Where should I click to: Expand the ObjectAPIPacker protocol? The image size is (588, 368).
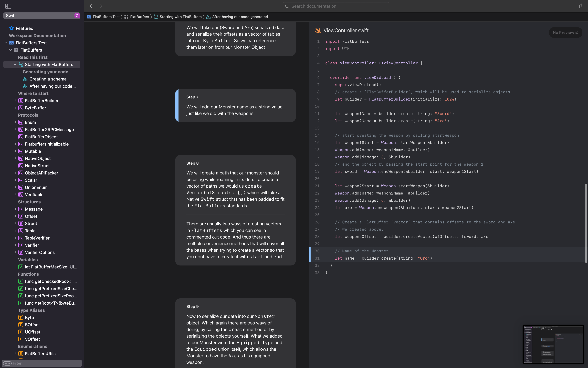pyautogui.click(x=15, y=173)
